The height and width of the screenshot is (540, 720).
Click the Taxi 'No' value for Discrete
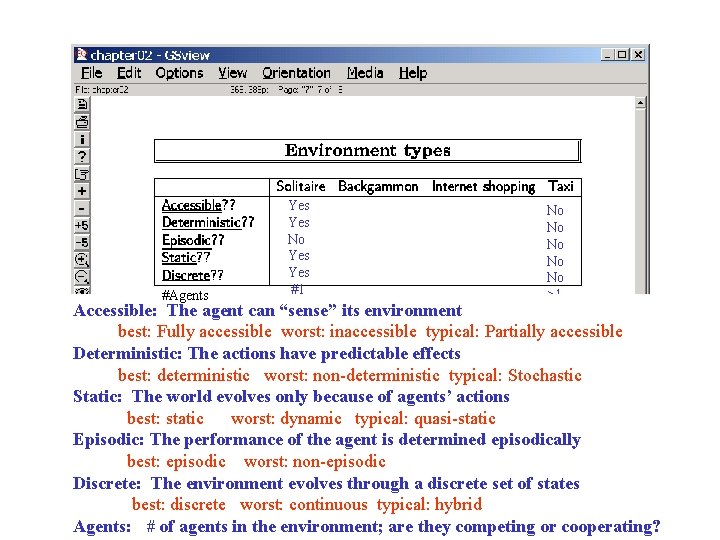click(x=555, y=277)
